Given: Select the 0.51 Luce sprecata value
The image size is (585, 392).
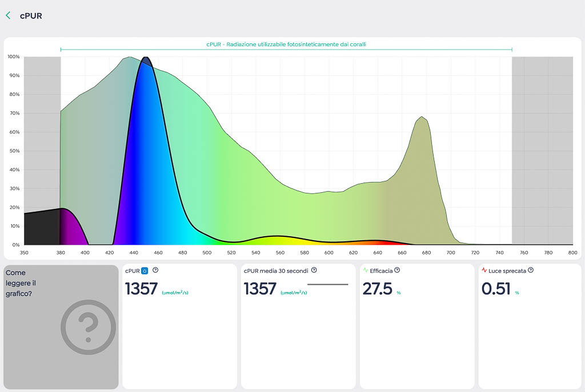Looking at the screenshot, I should [496, 289].
